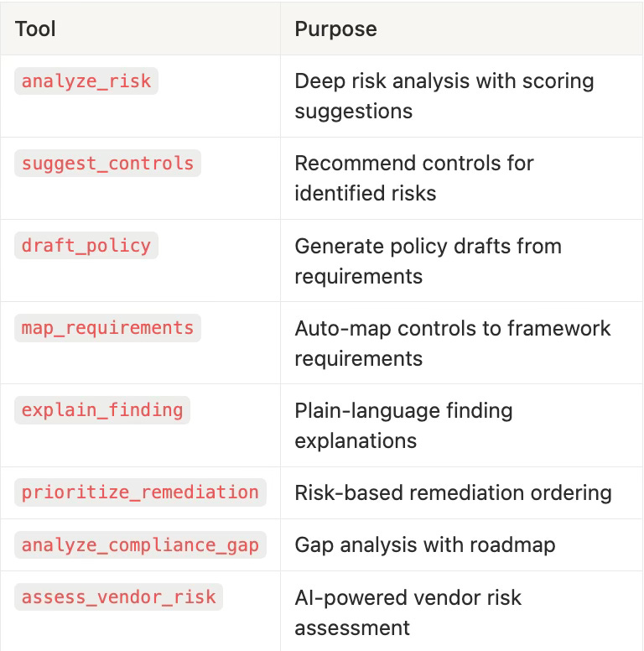
Task: Click the word 'suggestions' in first row
Action: [354, 112]
